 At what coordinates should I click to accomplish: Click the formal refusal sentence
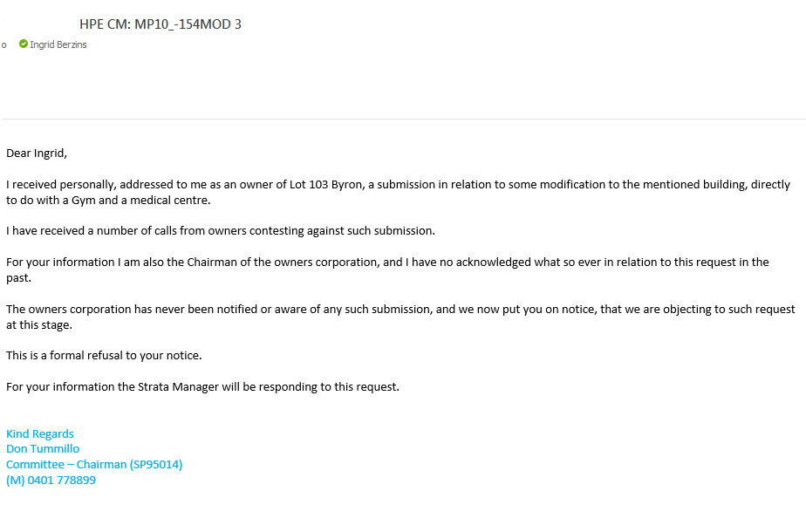pos(104,356)
